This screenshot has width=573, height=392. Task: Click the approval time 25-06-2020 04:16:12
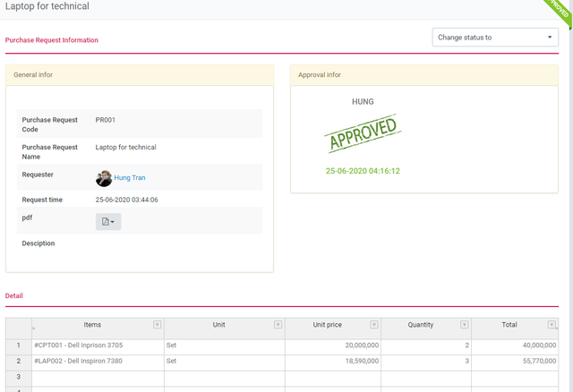[x=363, y=171]
